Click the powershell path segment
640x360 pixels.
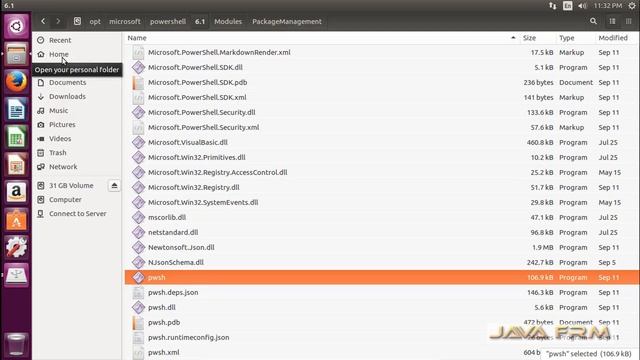tap(168, 22)
